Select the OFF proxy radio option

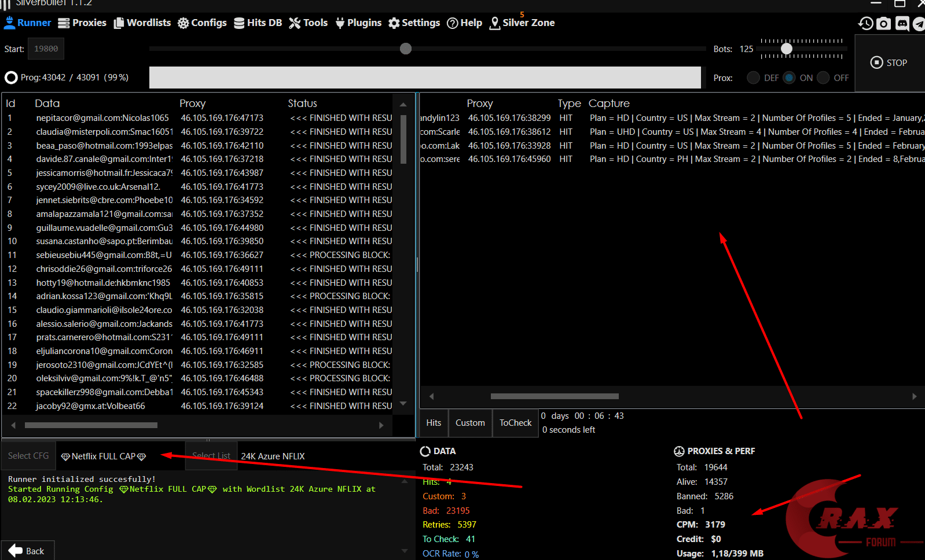point(824,78)
